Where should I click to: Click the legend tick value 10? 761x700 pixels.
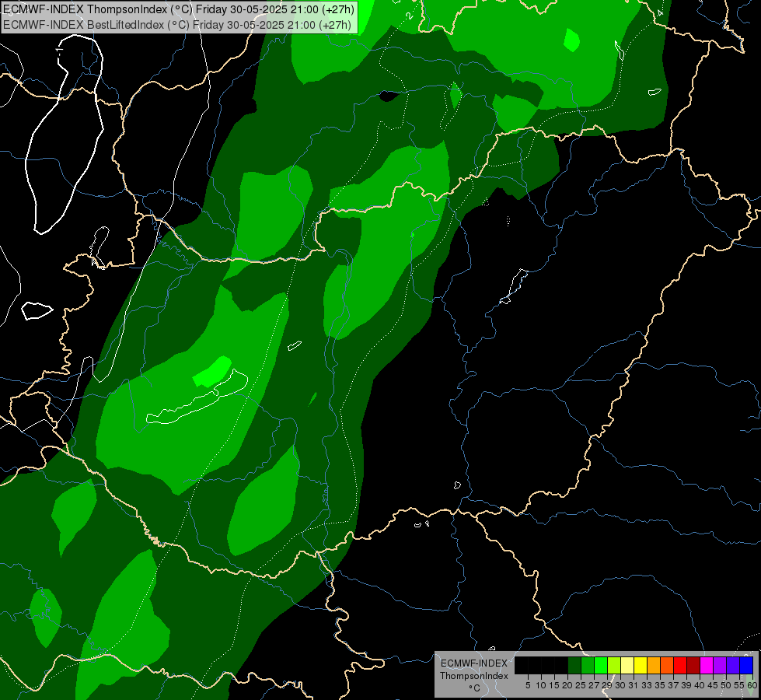click(541, 685)
